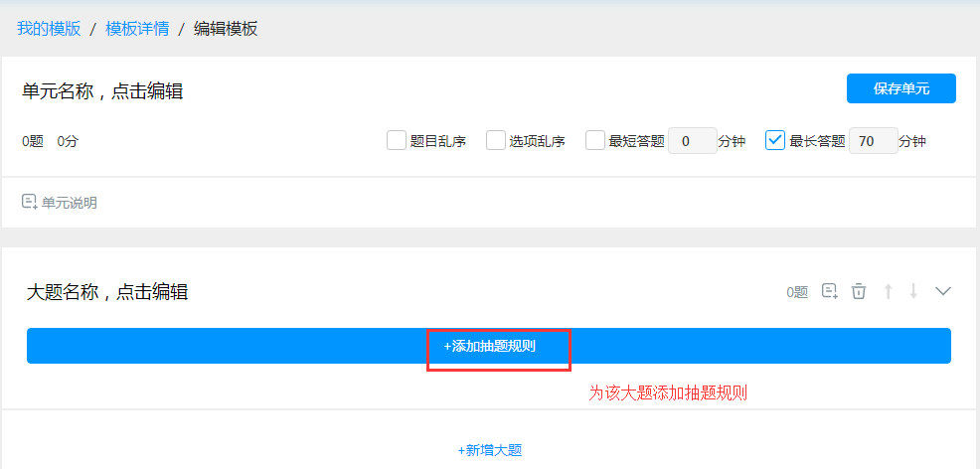Focus the 最长答题 minutes field showing 70
Viewport: 980px width, 469px height.
tap(873, 141)
